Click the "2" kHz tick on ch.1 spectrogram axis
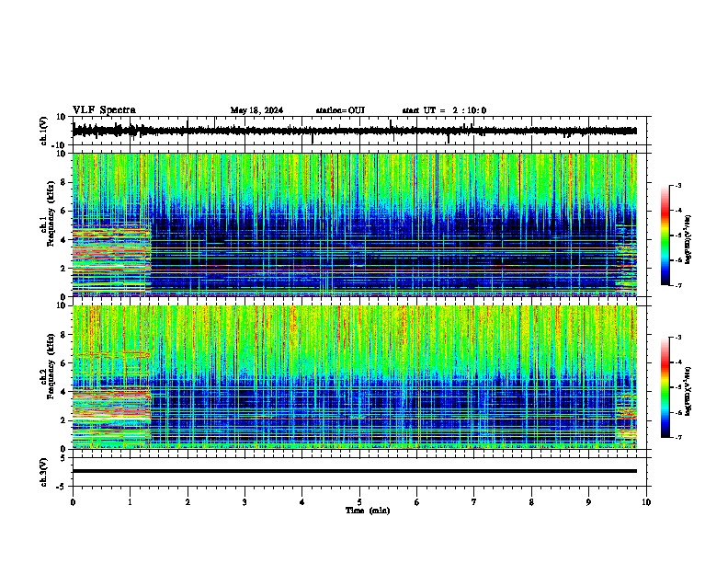The width and height of the screenshot is (728, 563). (x=63, y=268)
